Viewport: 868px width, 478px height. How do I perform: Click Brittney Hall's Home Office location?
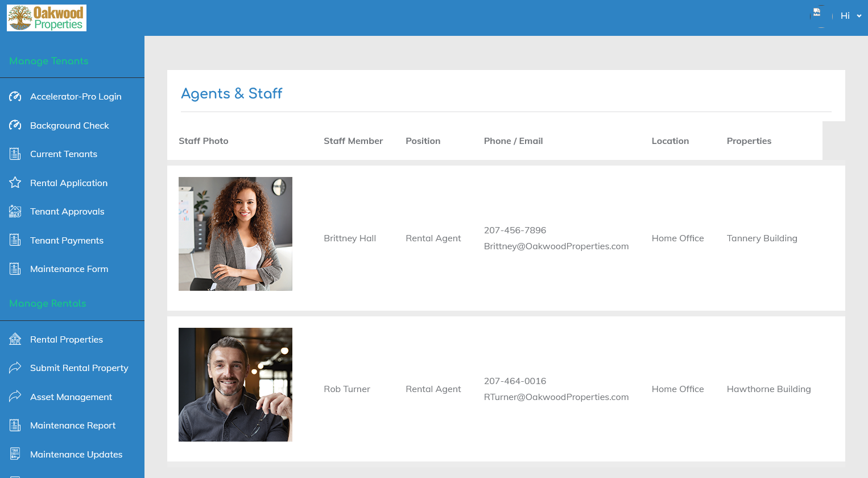[678, 238]
